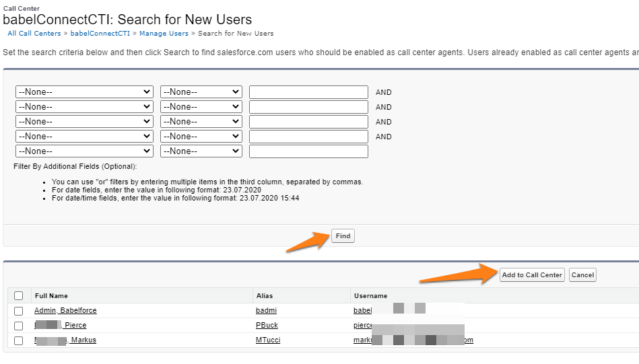Open the babelConnectCTI breadcrumb link
The width and height of the screenshot is (639, 364).
[100, 33]
